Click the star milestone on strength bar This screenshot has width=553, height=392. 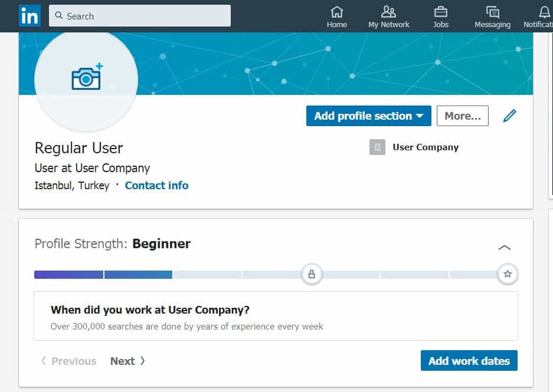(x=508, y=274)
